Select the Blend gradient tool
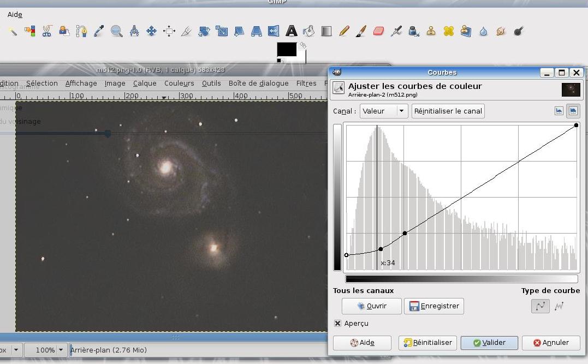The height and width of the screenshot is (364, 588). tap(326, 31)
